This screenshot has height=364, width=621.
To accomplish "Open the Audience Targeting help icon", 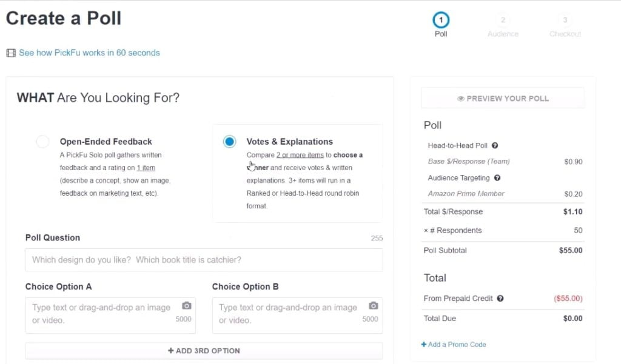I will (x=497, y=178).
